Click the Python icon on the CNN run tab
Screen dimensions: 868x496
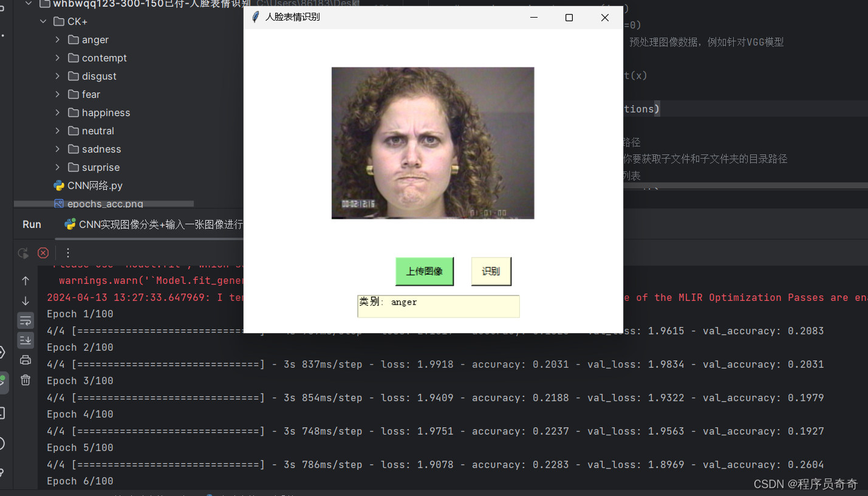pyautogui.click(x=70, y=224)
